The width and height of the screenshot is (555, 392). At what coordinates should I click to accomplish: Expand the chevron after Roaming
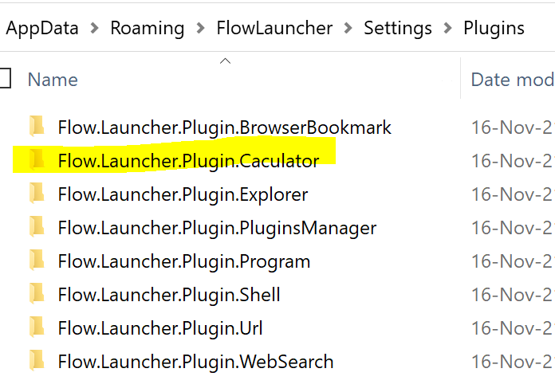click(200, 28)
